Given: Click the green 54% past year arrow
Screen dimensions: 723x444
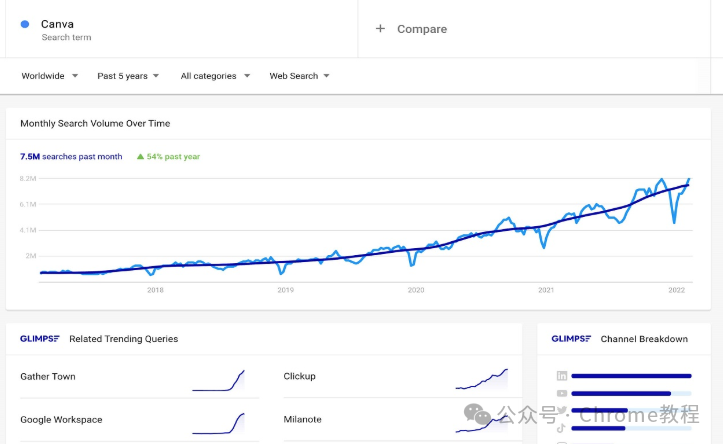Looking at the screenshot, I should point(141,157).
